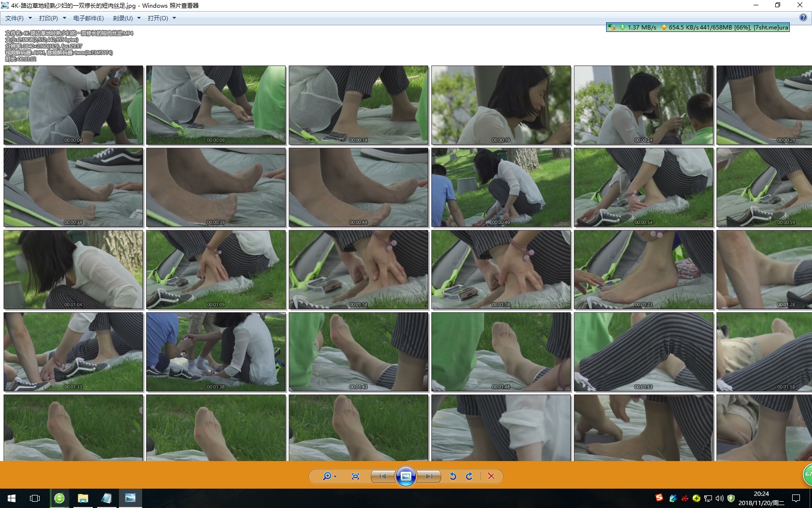The height and width of the screenshot is (508, 812).
Task: Go to the previous image
Action: coord(382,476)
